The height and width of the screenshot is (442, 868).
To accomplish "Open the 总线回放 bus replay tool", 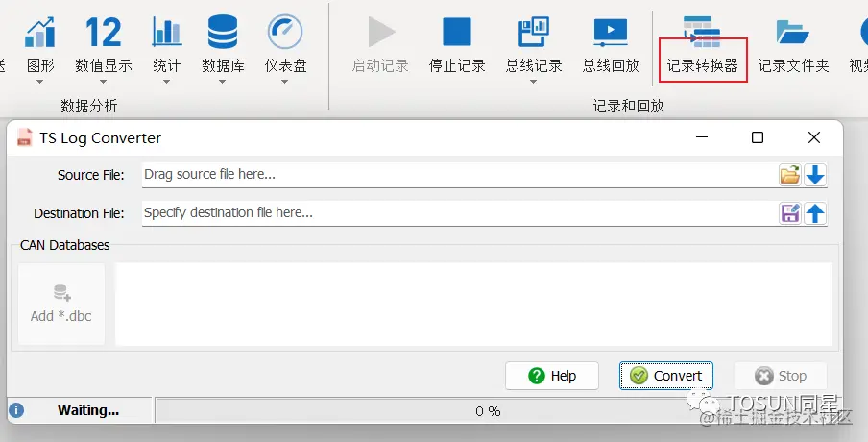I will tap(611, 44).
